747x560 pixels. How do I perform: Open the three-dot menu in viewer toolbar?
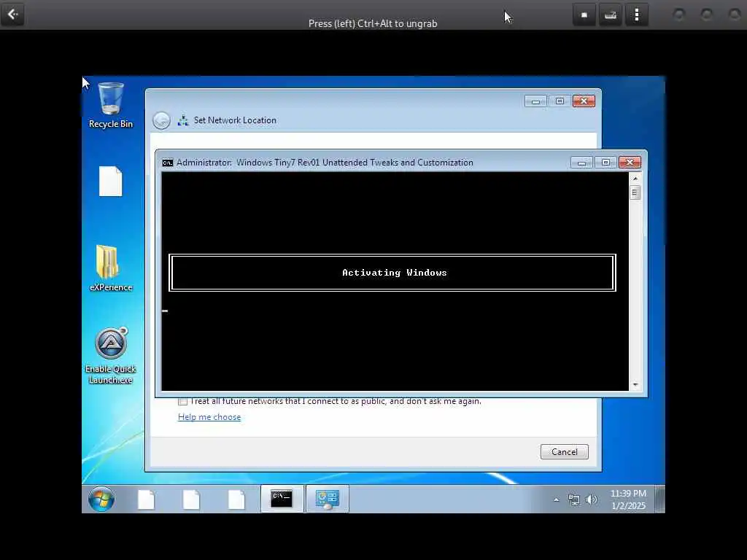tap(636, 15)
